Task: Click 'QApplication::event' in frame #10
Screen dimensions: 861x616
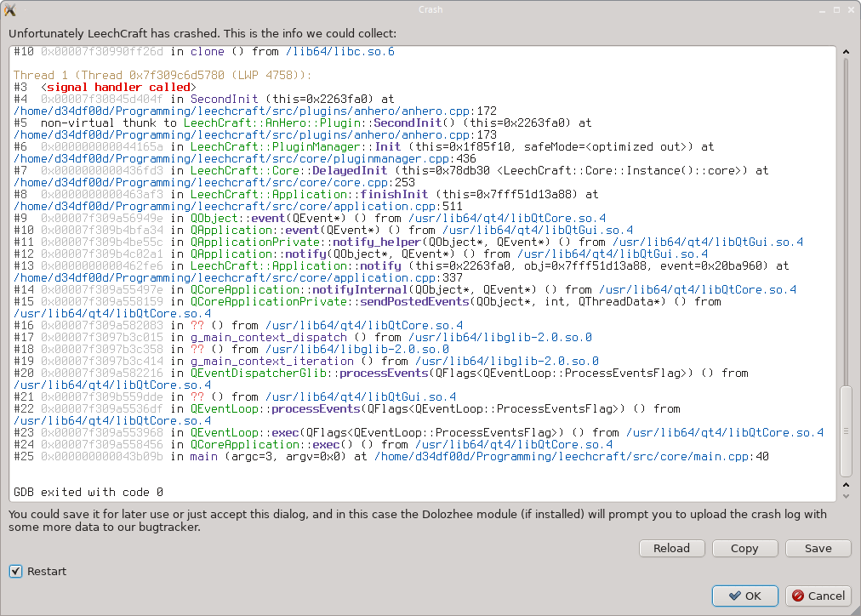Action: tap(254, 231)
